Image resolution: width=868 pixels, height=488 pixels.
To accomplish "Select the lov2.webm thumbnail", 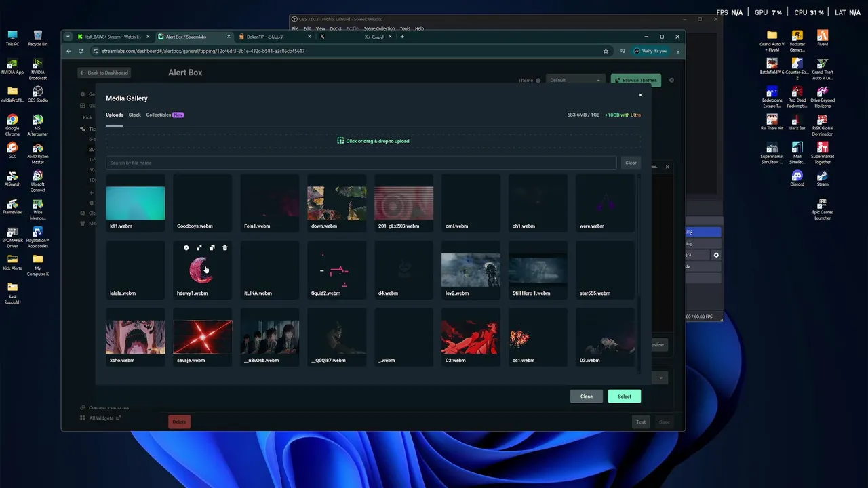I will (x=471, y=270).
